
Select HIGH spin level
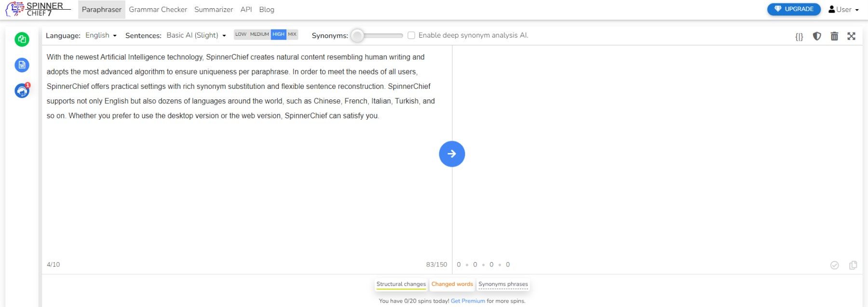[x=278, y=34]
